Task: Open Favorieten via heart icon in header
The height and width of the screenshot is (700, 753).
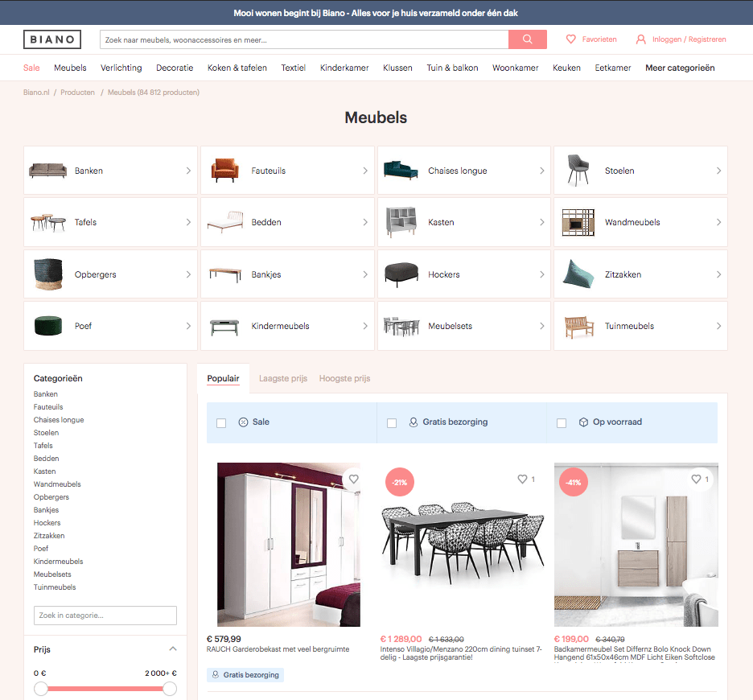Action: (571, 39)
